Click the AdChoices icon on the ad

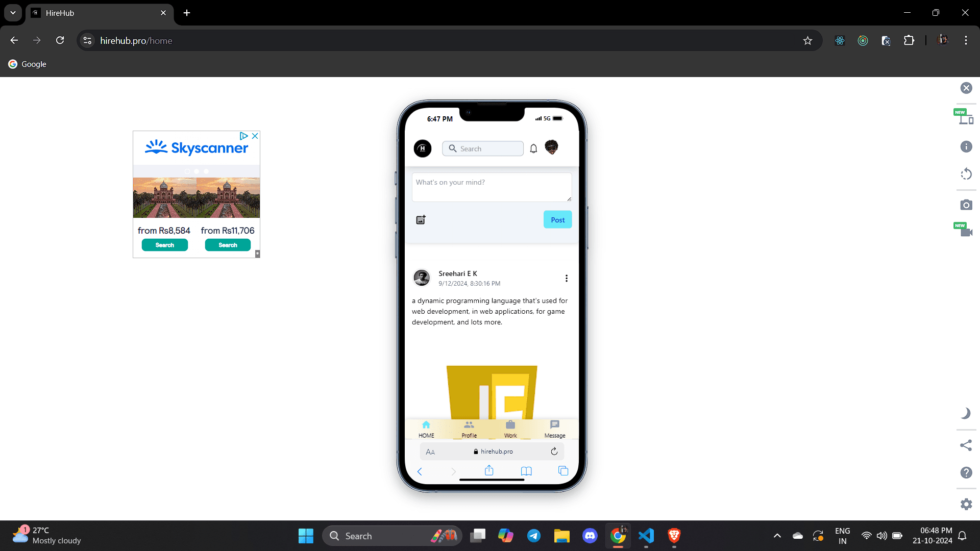[x=243, y=136]
